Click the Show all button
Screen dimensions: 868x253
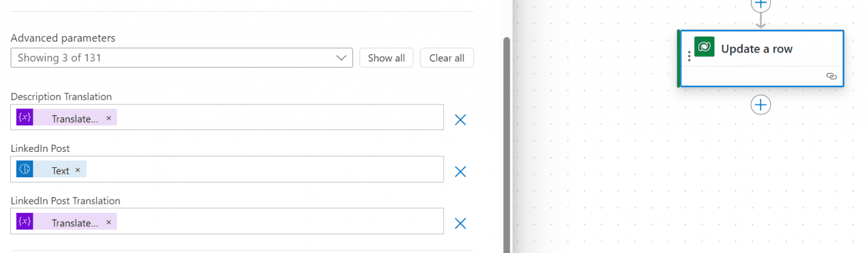click(x=386, y=58)
